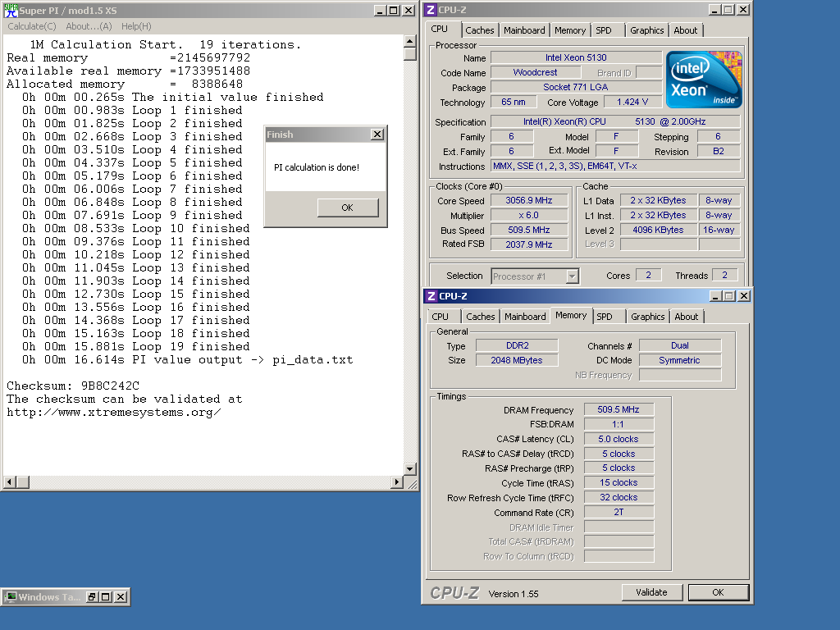This screenshot has width=840, height=630.
Task: Open About tab in upper CPU-Z
Action: pos(686,30)
